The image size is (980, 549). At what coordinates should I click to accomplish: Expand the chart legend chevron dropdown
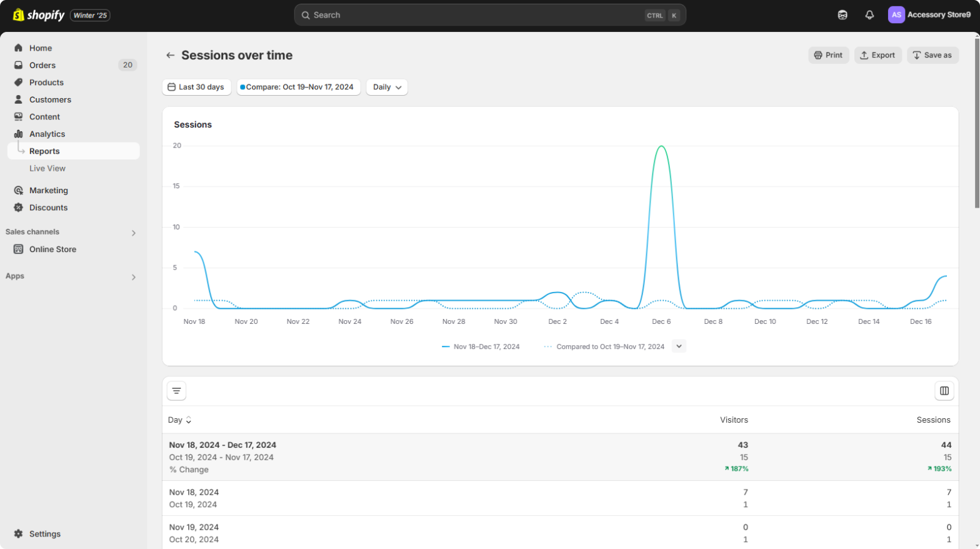pyautogui.click(x=679, y=346)
